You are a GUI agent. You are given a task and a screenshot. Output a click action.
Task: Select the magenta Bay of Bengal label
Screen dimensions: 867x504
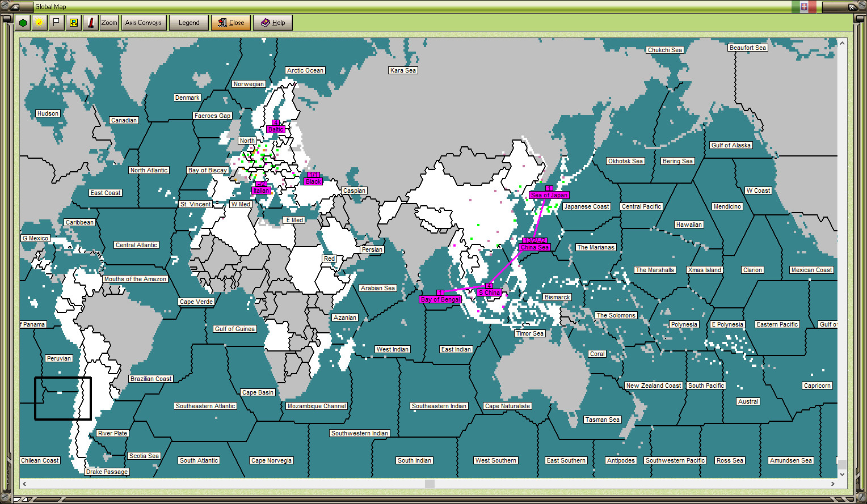point(440,299)
